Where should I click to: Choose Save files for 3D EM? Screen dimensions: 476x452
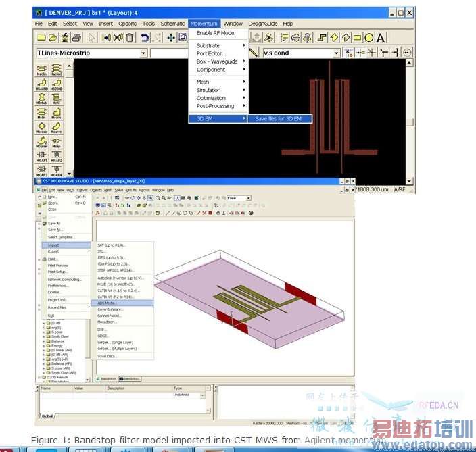click(x=280, y=119)
